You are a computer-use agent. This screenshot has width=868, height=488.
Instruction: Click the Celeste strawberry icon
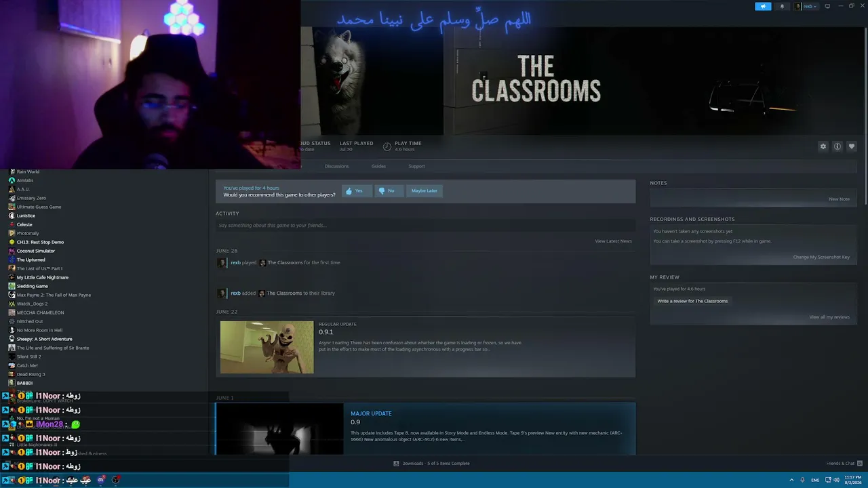point(12,225)
